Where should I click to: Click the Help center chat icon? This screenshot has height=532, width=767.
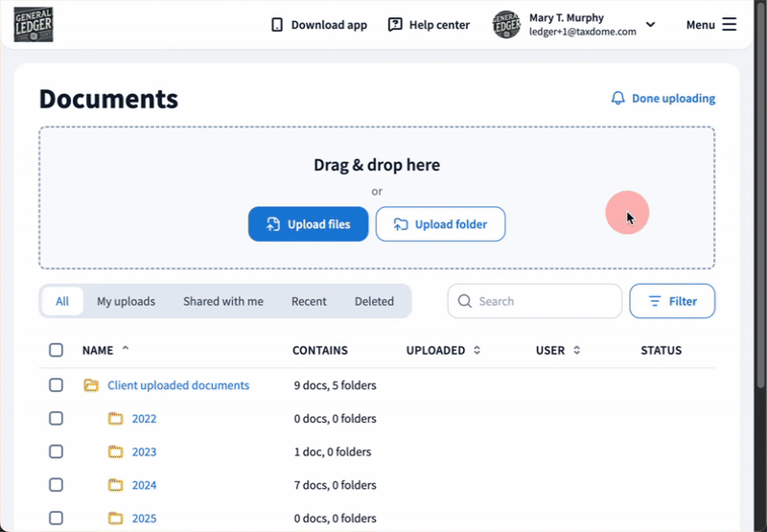point(395,25)
